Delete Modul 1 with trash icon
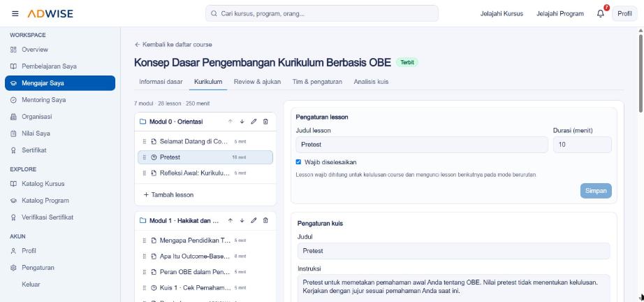The height and width of the screenshot is (302, 644). coord(265,221)
